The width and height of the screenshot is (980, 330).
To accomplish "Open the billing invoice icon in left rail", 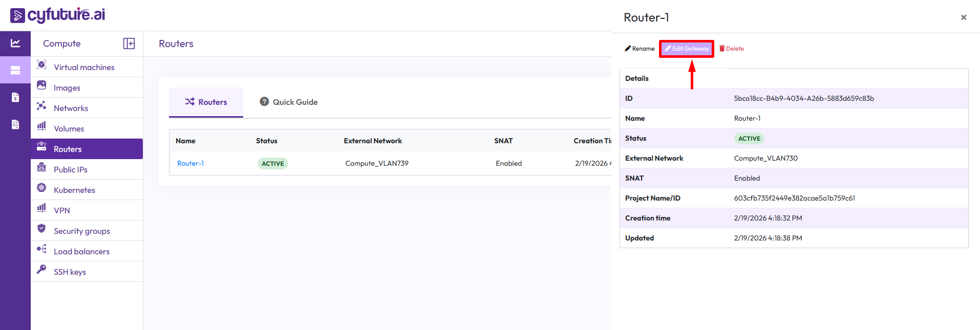I will 15,97.
